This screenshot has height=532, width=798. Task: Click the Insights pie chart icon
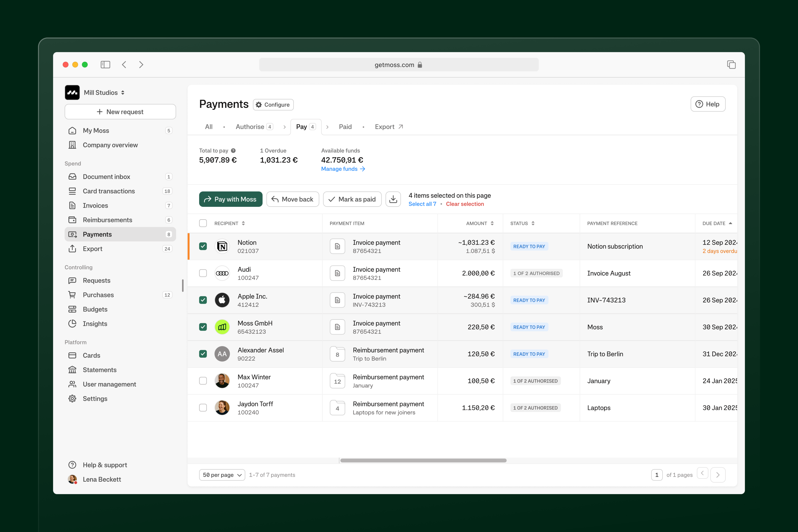point(72,324)
